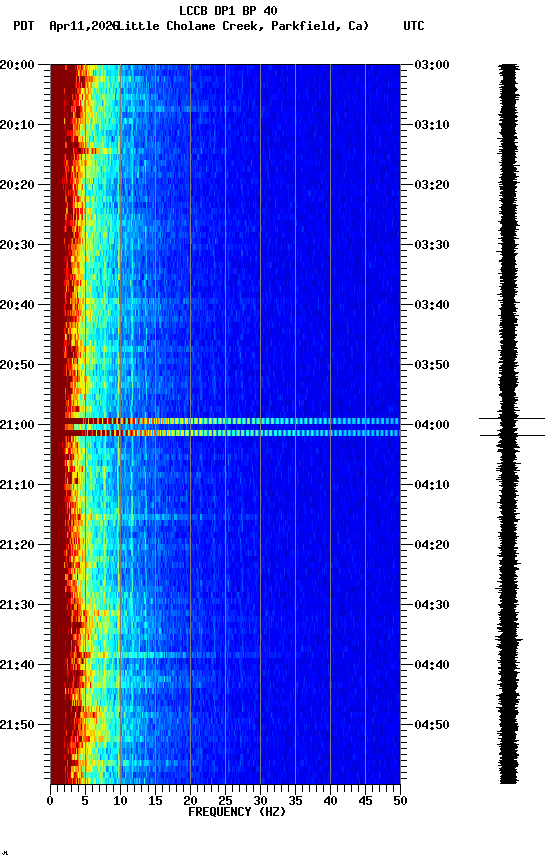The width and height of the screenshot is (552, 864).
Task: Click the '20:50' PDT time label
Action: 17,365
